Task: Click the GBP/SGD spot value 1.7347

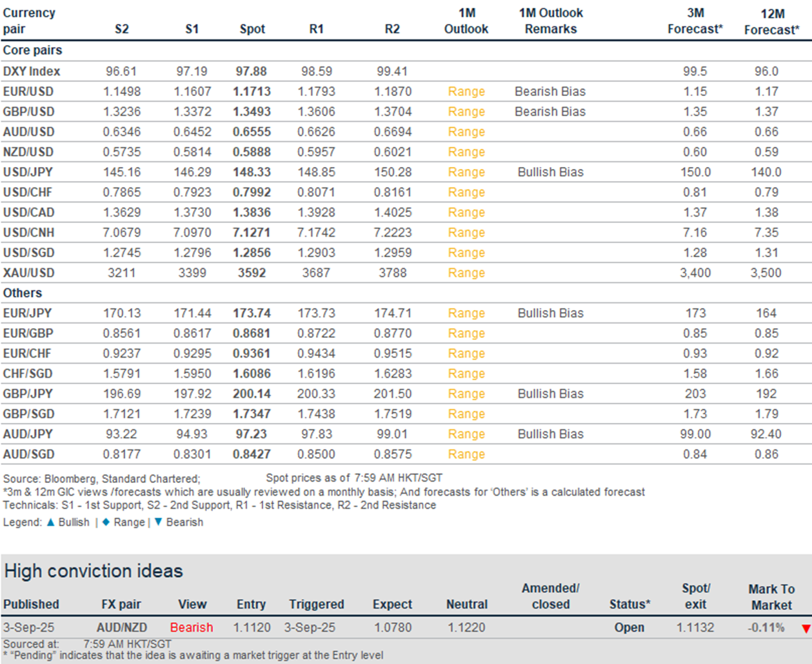Action: point(252,414)
